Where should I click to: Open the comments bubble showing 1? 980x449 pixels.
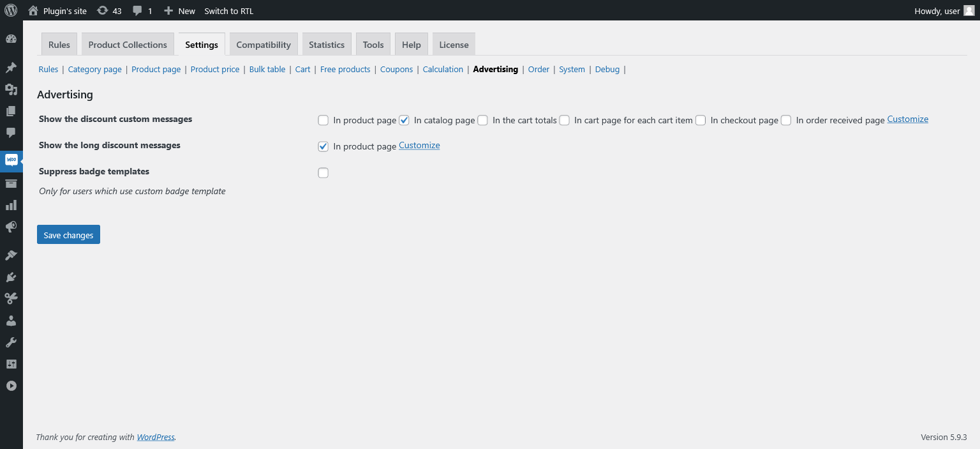142,11
